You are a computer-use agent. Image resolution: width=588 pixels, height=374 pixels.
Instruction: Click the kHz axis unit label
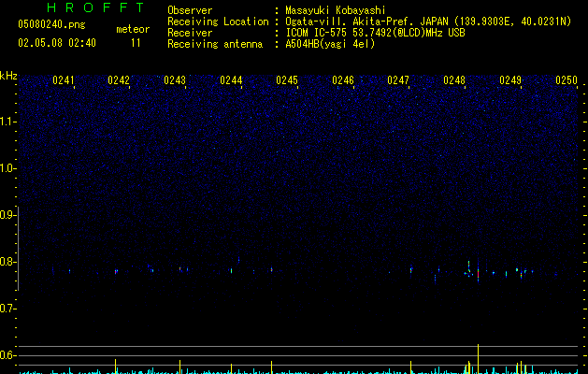[8, 76]
